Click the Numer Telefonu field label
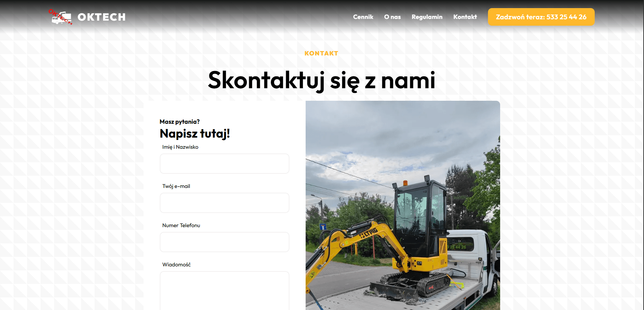Screen dimensions: 644x310 coord(181,225)
